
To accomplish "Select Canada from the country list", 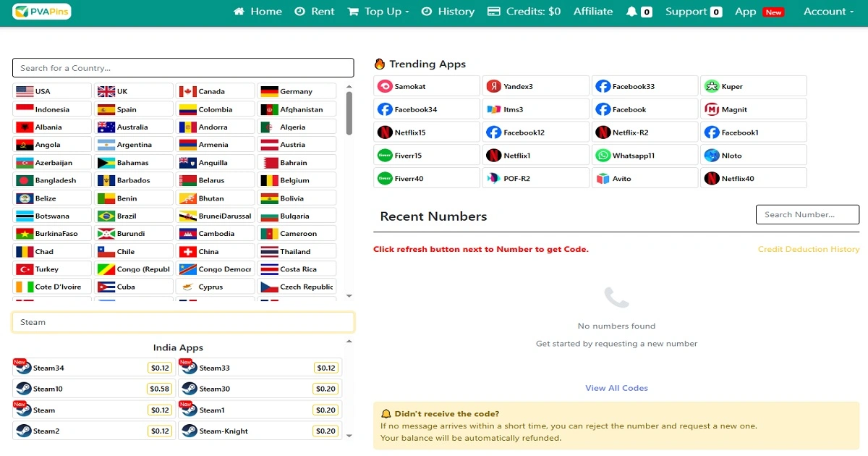I will pos(216,91).
